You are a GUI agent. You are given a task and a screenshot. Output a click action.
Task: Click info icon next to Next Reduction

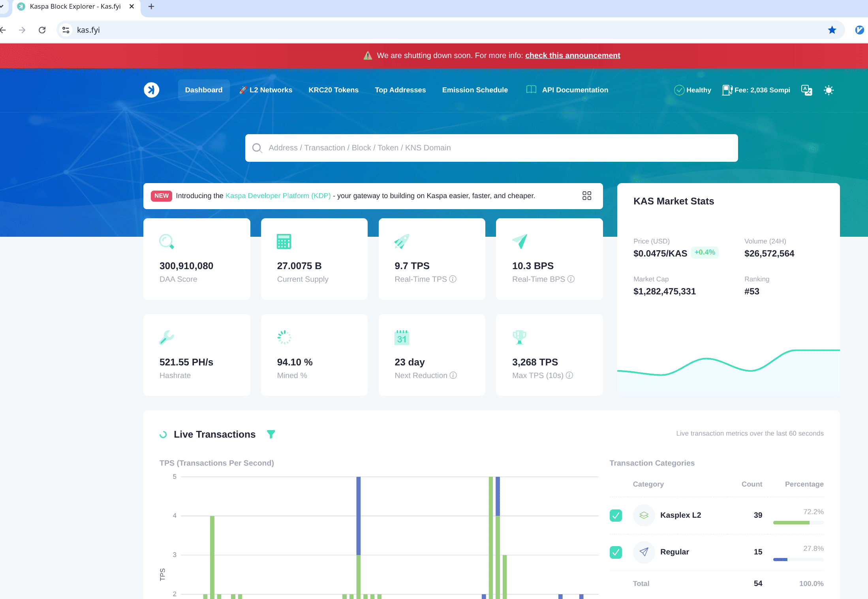[x=453, y=375]
